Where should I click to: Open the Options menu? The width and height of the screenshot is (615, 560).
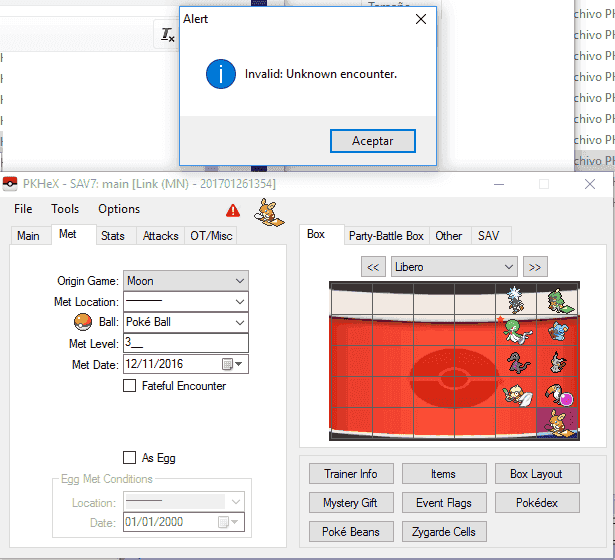[x=119, y=209]
